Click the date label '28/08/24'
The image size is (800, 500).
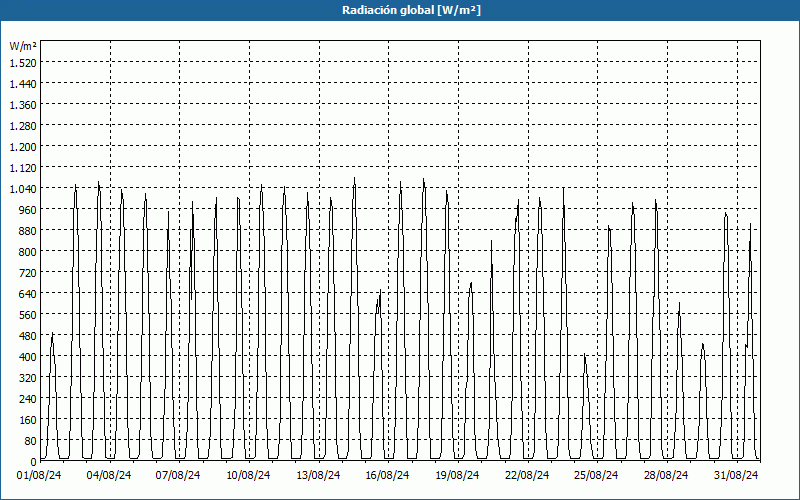[666, 476]
